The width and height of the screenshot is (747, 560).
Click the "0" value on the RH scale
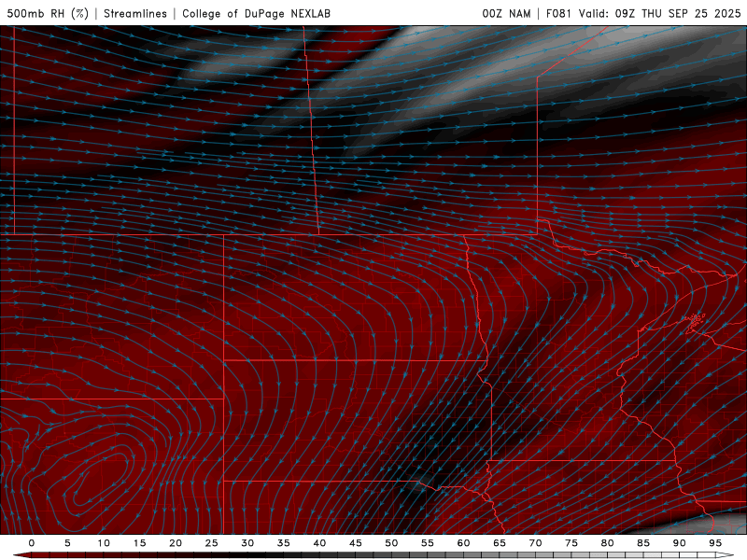point(32,543)
